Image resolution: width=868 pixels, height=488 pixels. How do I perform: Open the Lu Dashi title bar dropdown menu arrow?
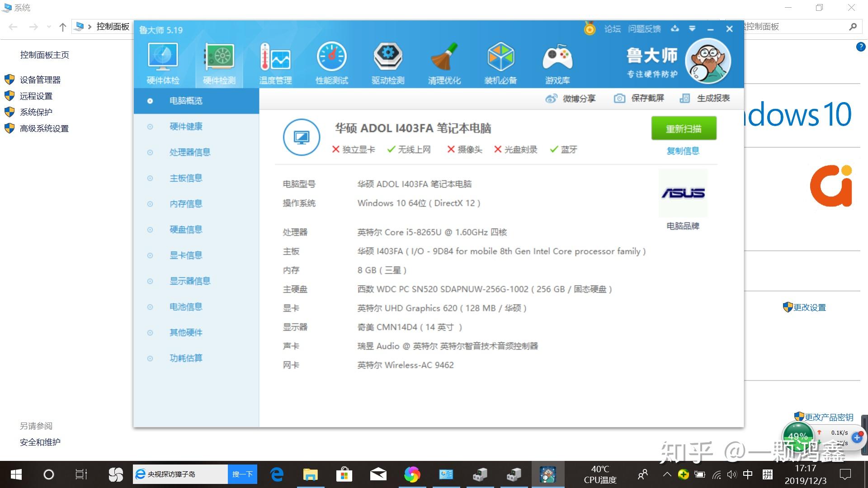click(692, 29)
